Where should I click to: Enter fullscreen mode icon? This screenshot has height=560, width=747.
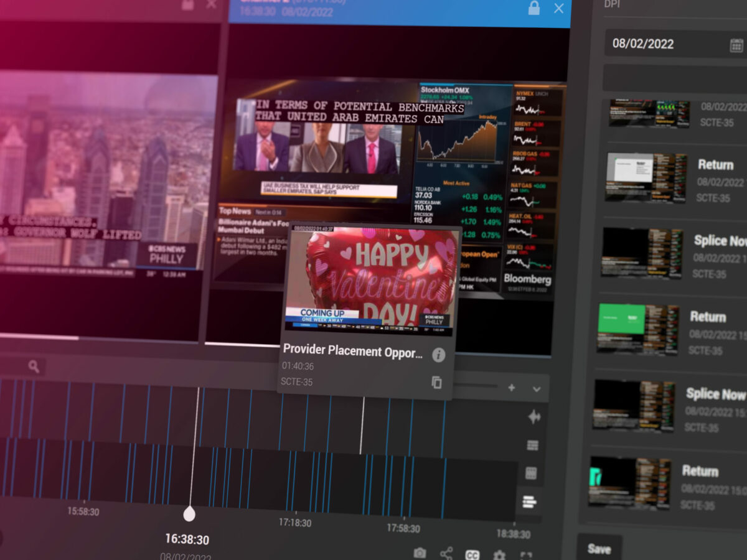click(x=526, y=556)
